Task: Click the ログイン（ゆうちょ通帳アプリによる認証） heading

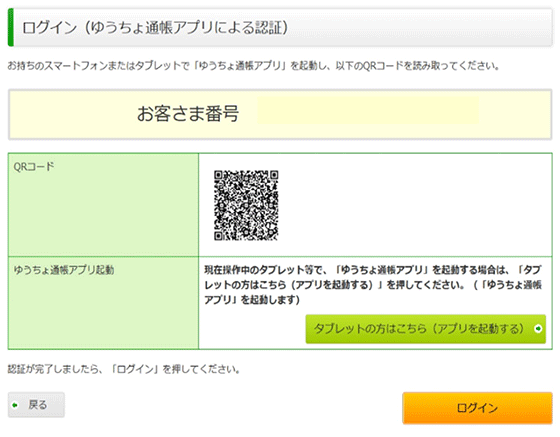Action: (155, 28)
